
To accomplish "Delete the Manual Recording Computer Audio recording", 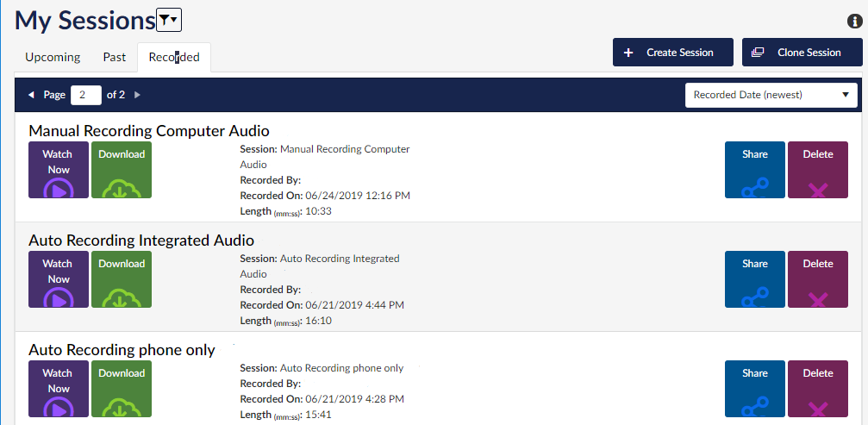I will pyautogui.click(x=817, y=170).
